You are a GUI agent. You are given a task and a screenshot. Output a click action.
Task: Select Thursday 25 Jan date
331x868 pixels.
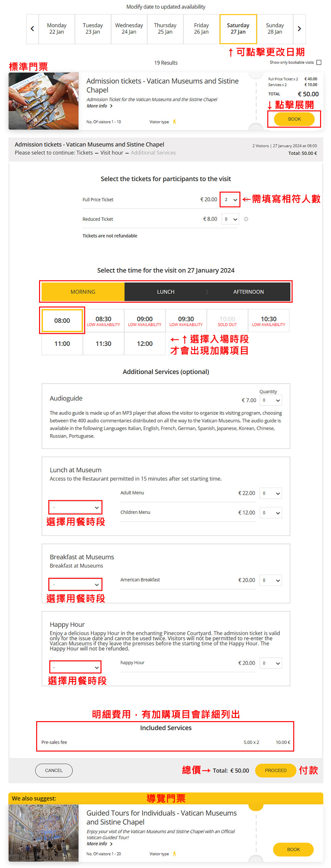(165, 29)
